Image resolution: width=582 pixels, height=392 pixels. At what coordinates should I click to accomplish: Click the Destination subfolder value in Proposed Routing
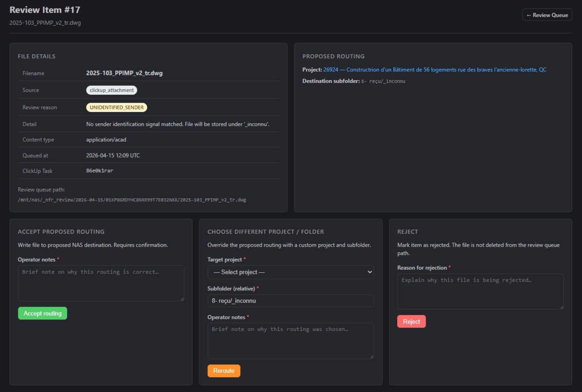383,81
